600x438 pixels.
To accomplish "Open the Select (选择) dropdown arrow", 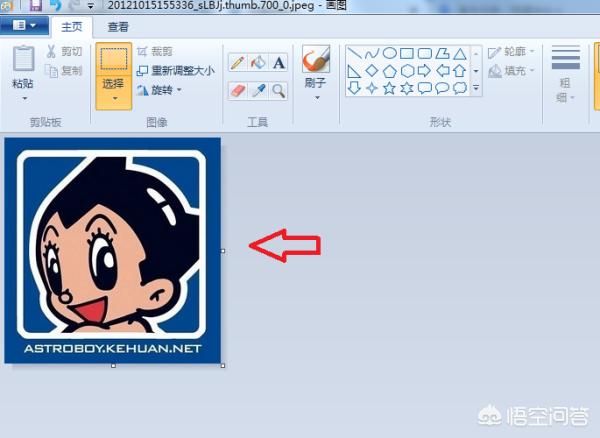I will (114, 99).
